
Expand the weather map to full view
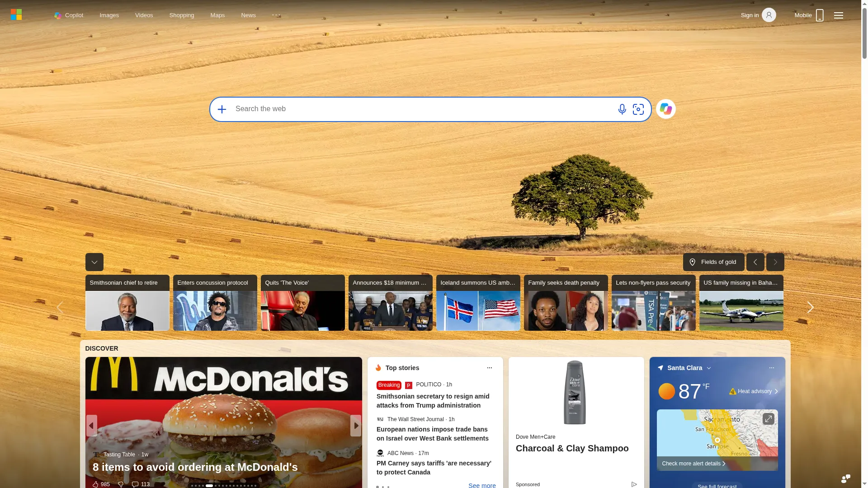(x=768, y=419)
